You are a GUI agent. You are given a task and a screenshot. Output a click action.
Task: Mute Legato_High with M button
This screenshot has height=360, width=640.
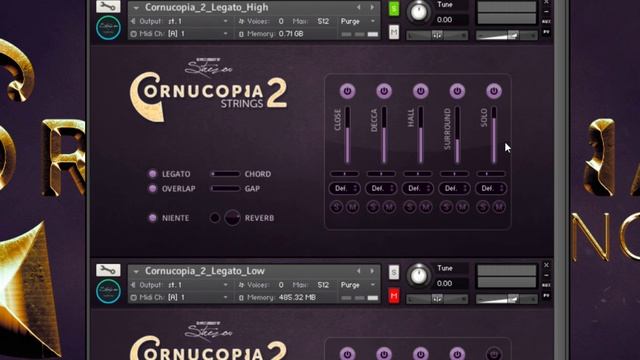(x=394, y=32)
